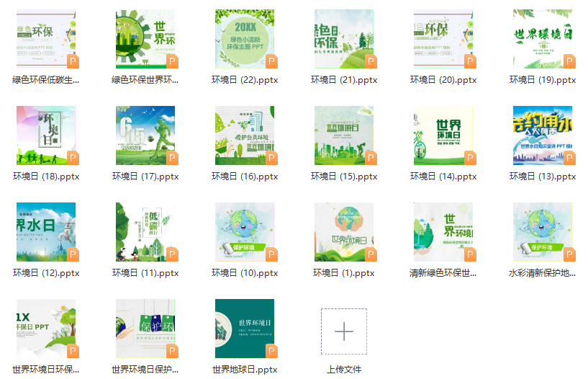
Task: Click the orange PPT badge on 环境日 (11).pptx
Action: tap(172, 254)
